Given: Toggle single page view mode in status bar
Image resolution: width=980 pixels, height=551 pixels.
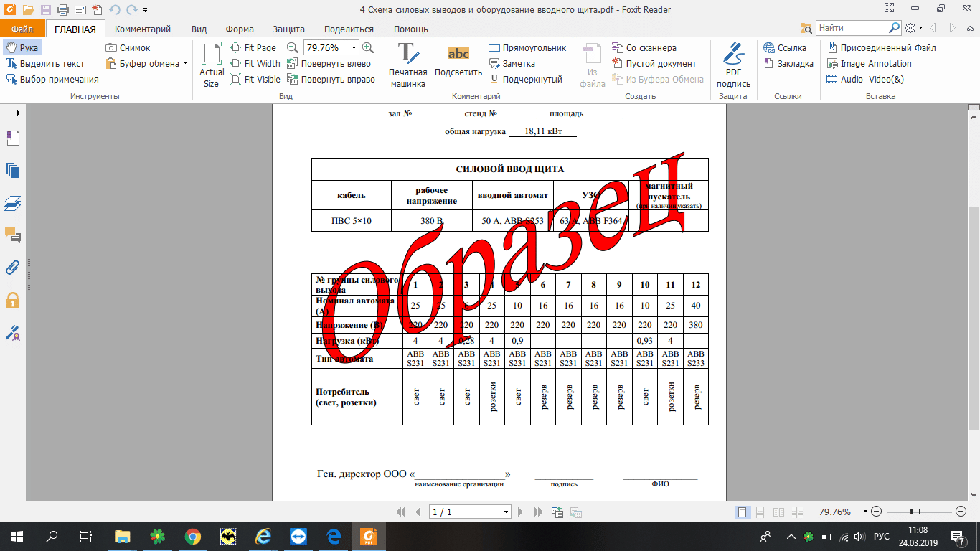Looking at the screenshot, I should [743, 512].
